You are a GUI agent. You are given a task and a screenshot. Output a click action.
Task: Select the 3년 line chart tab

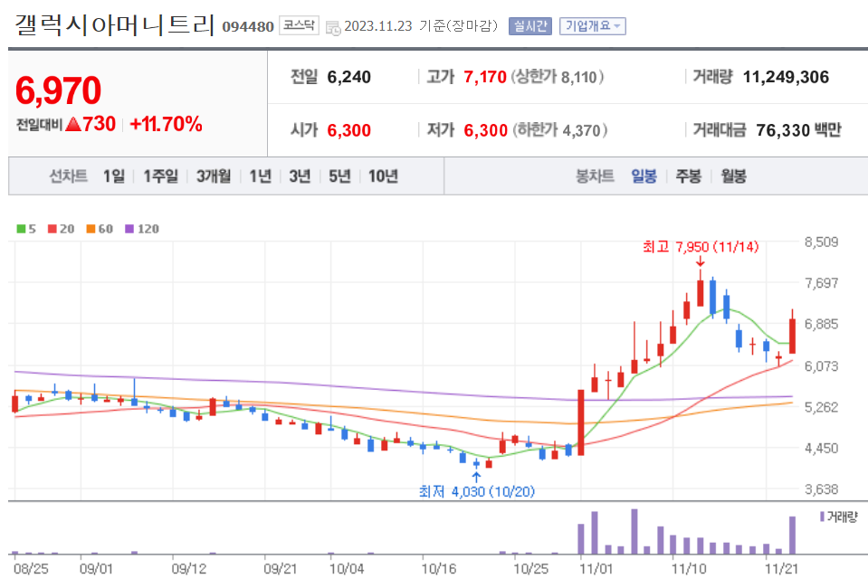pyautogui.click(x=300, y=175)
